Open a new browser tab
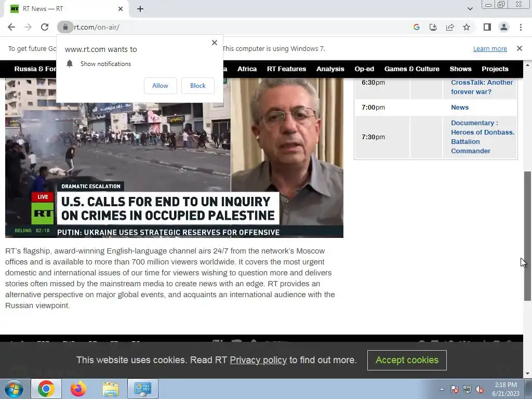 coord(140,9)
